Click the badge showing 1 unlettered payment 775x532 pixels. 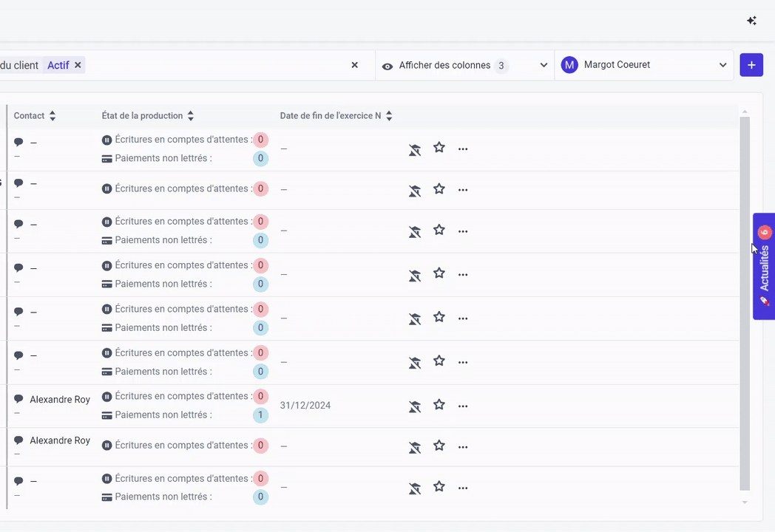(260, 415)
